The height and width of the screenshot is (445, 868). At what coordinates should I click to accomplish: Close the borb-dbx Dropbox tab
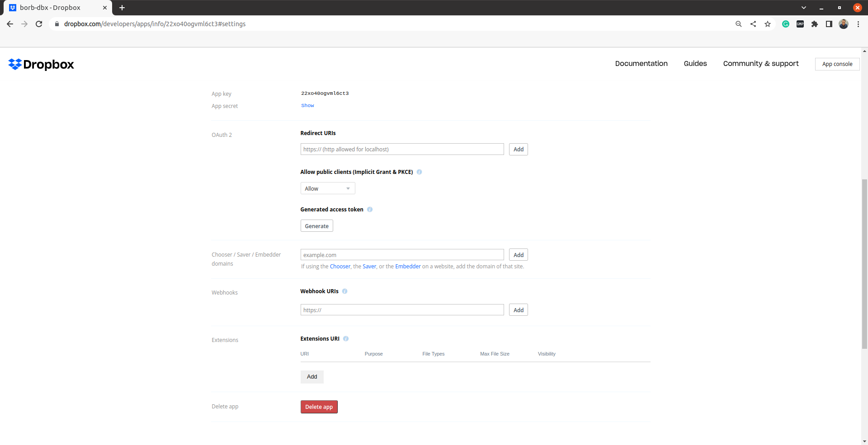(105, 8)
